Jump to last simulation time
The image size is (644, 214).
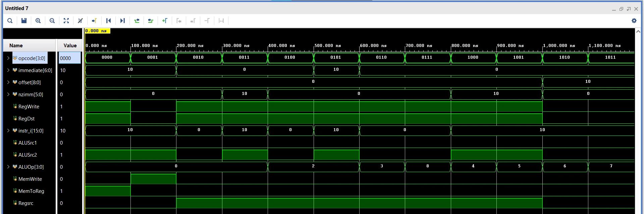click(122, 21)
